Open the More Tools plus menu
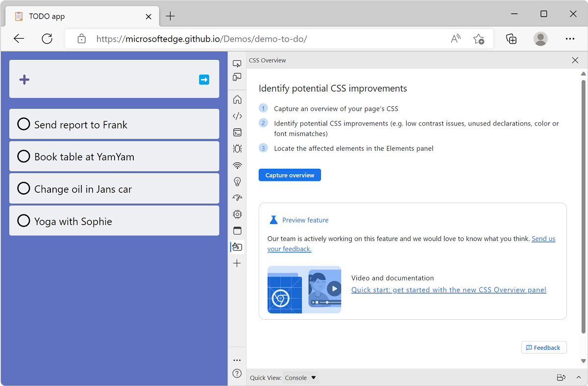The image size is (588, 386). (237, 263)
